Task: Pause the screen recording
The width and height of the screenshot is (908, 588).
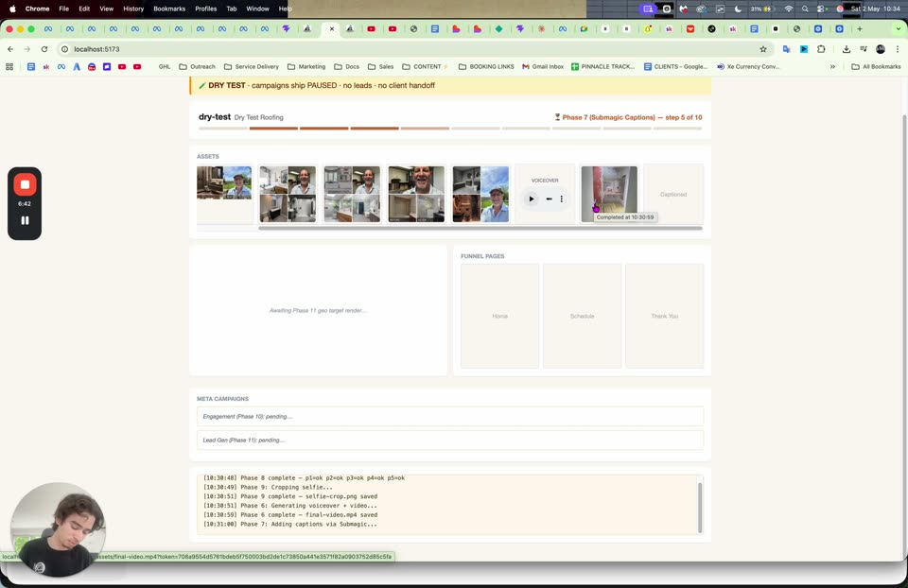Action: (x=25, y=220)
